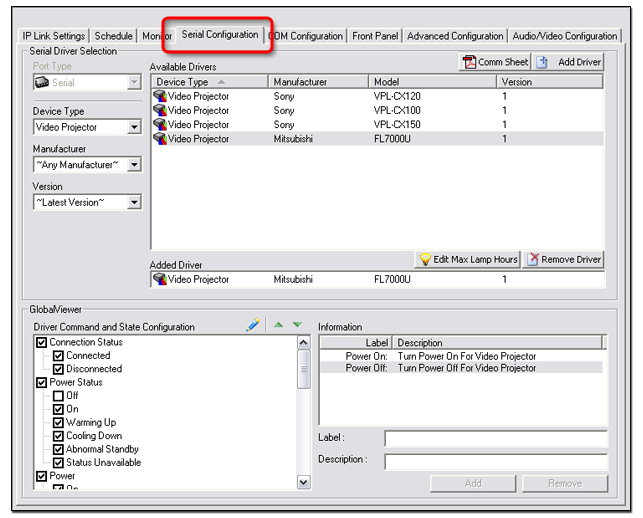Select the Serial Configuration tab
The height and width of the screenshot is (518, 643).
(220, 34)
